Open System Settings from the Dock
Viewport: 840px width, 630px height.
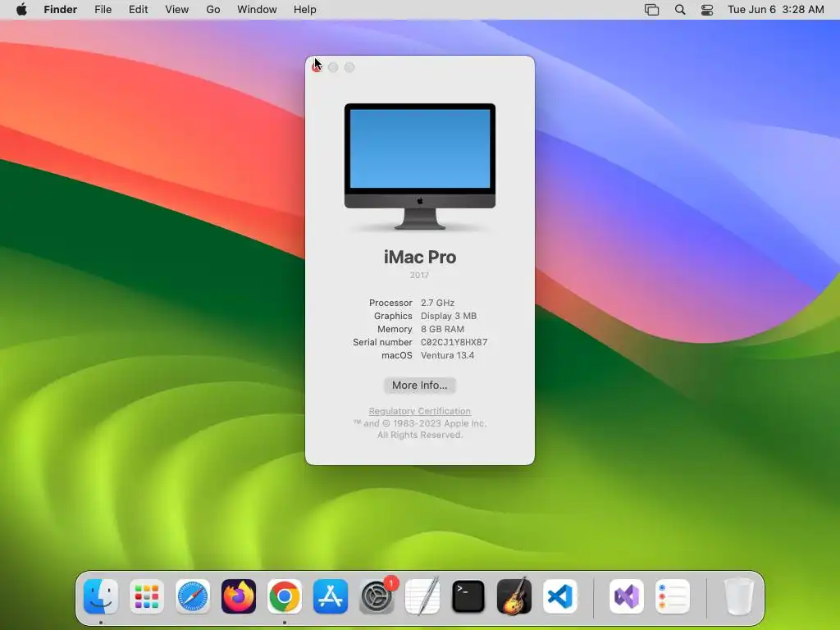click(377, 596)
